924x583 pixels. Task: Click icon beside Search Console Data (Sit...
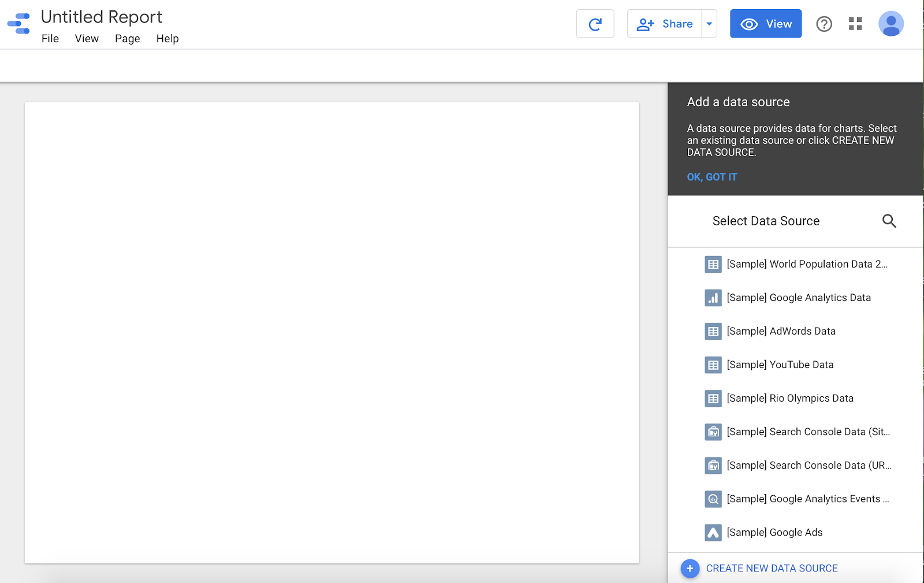pyautogui.click(x=713, y=432)
